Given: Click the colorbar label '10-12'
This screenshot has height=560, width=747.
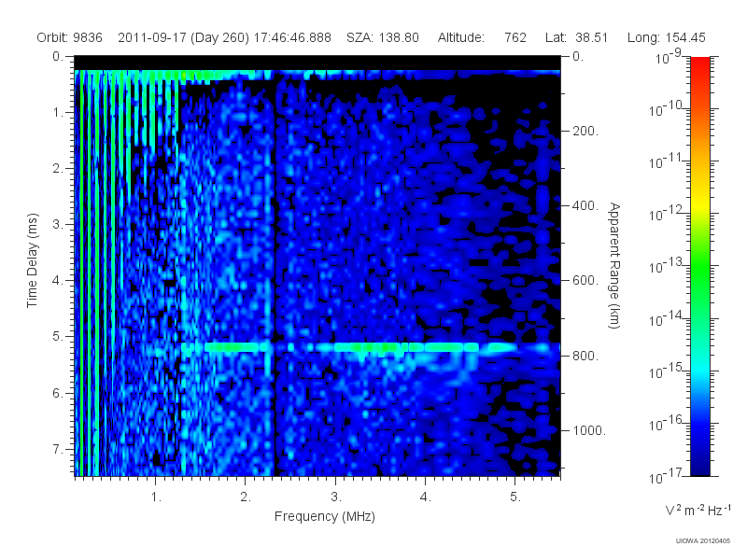Looking at the screenshot, I should click(x=666, y=214).
